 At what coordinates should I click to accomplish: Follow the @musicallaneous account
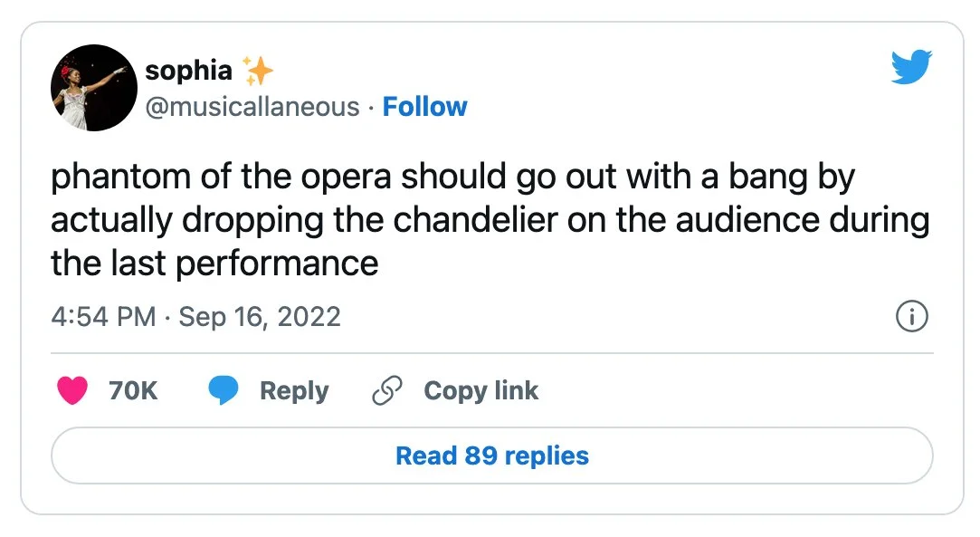coord(424,107)
